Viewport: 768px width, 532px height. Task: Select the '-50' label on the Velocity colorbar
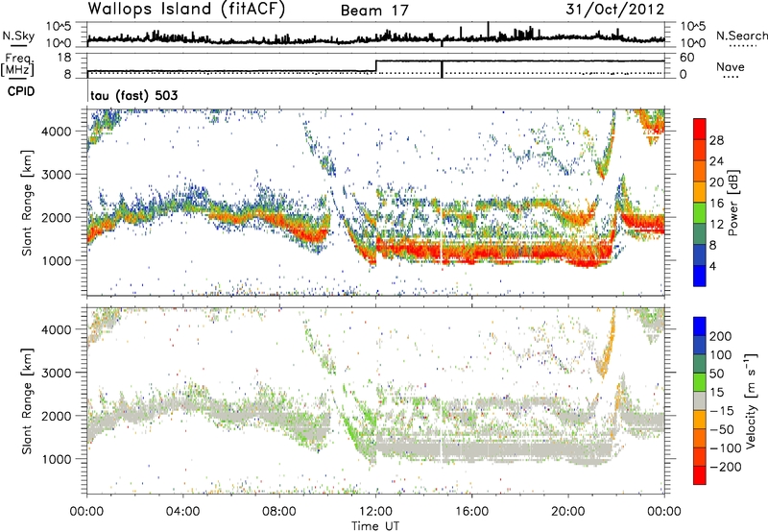coord(722,429)
